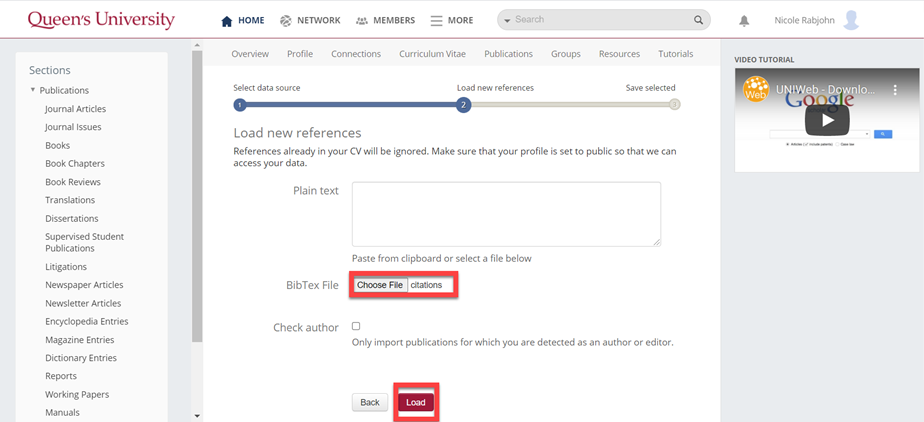The image size is (924, 422).
Task: Open the Publications tab
Action: (508, 54)
